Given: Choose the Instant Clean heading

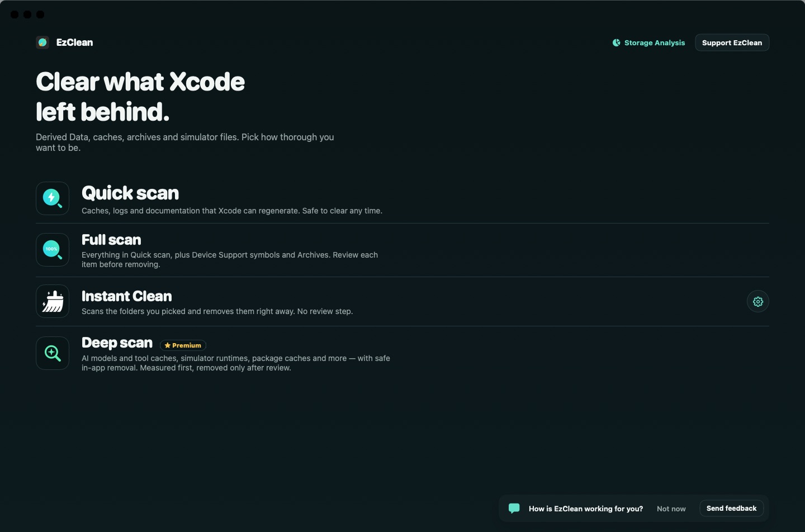Looking at the screenshot, I should [127, 296].
